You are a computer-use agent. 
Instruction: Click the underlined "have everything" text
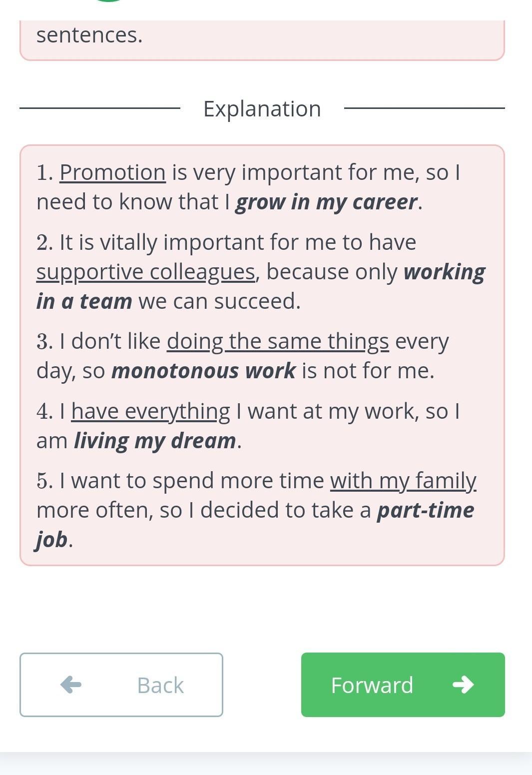click(150, 411)
